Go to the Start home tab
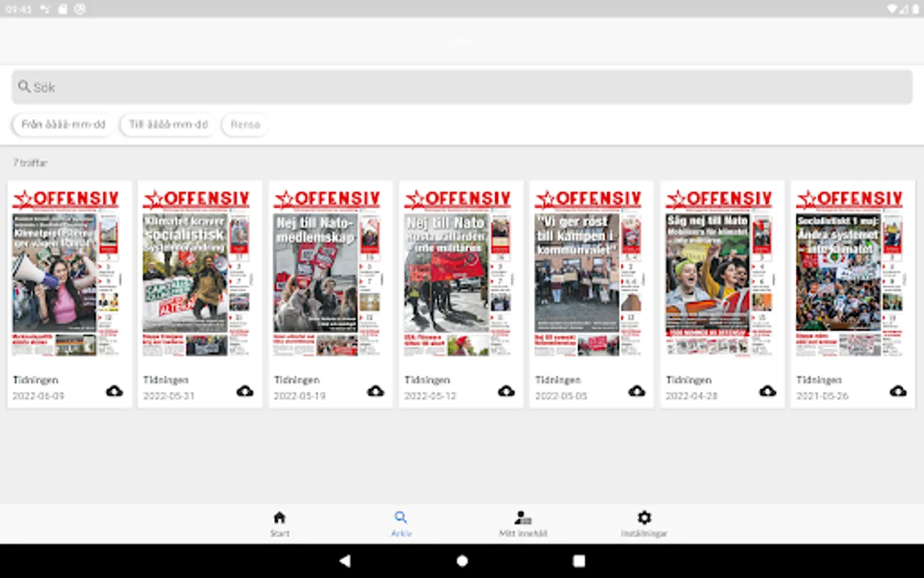Image resolution: width=924 pixels, height=578 pixels. coord(279,524)
